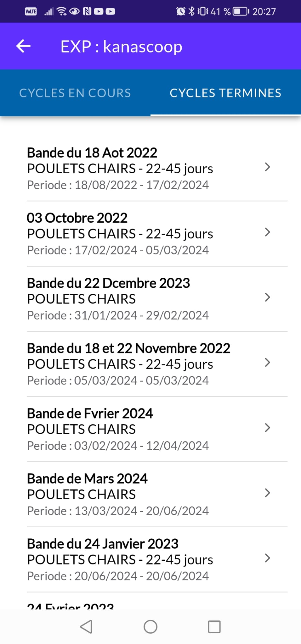Expand chevron for Bande du 22 Dcembre 2023
The height and width of the screenshot is (644, 301).
pos(267,297)
